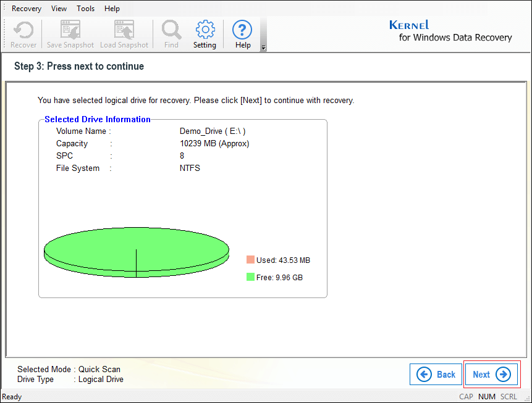Click the CAP indicator in status bar
532x403 pixels.
[x=466, y=397]
